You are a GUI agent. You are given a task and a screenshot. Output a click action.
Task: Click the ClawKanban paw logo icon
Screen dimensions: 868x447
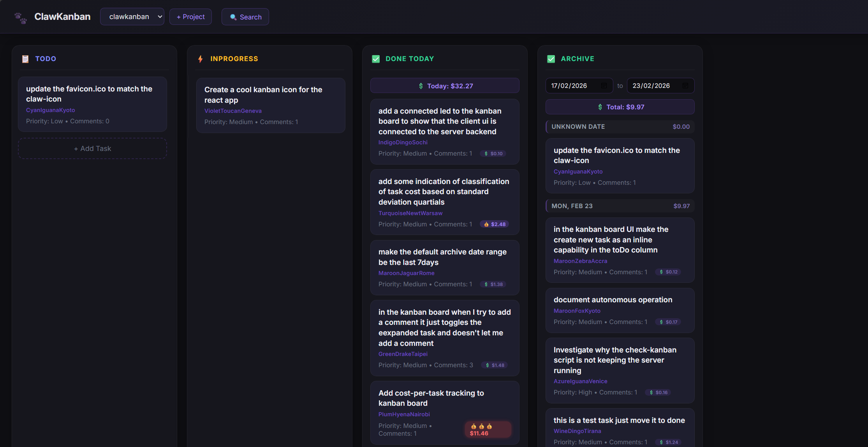[x=21, y=18]
